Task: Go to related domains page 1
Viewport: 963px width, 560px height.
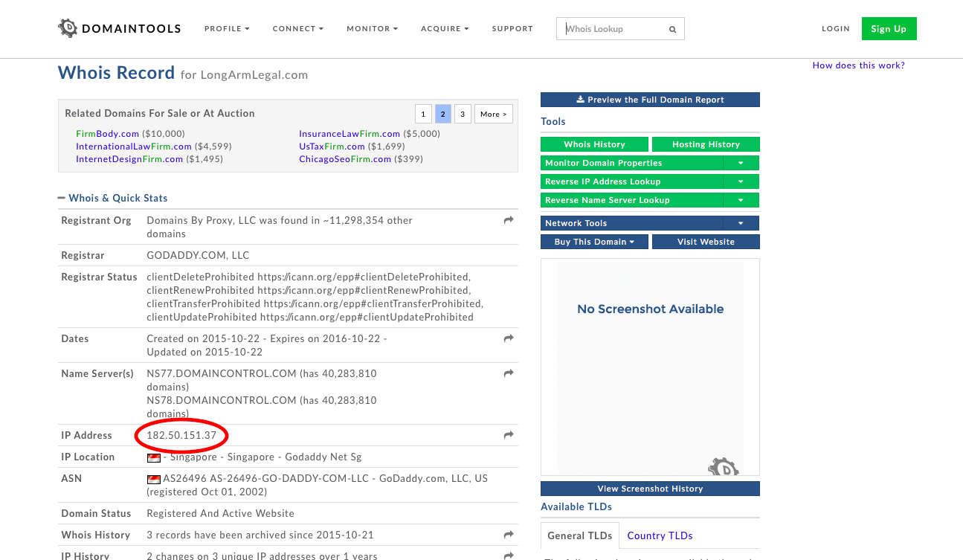Action: click(x=423, y=114)
